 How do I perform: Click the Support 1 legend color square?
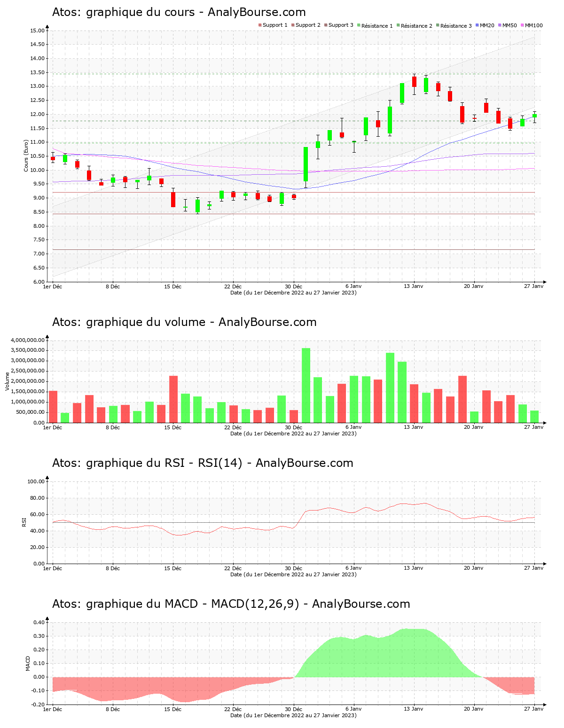coord(260,25)
